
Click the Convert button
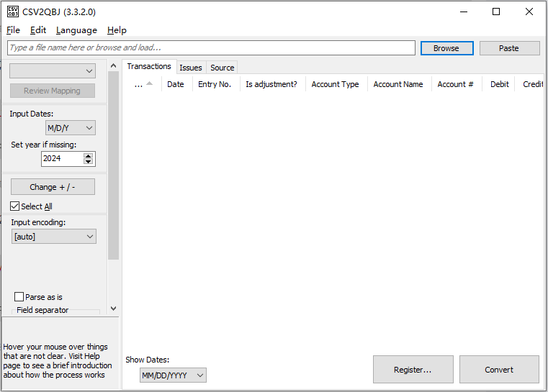[x=499, y=370]
